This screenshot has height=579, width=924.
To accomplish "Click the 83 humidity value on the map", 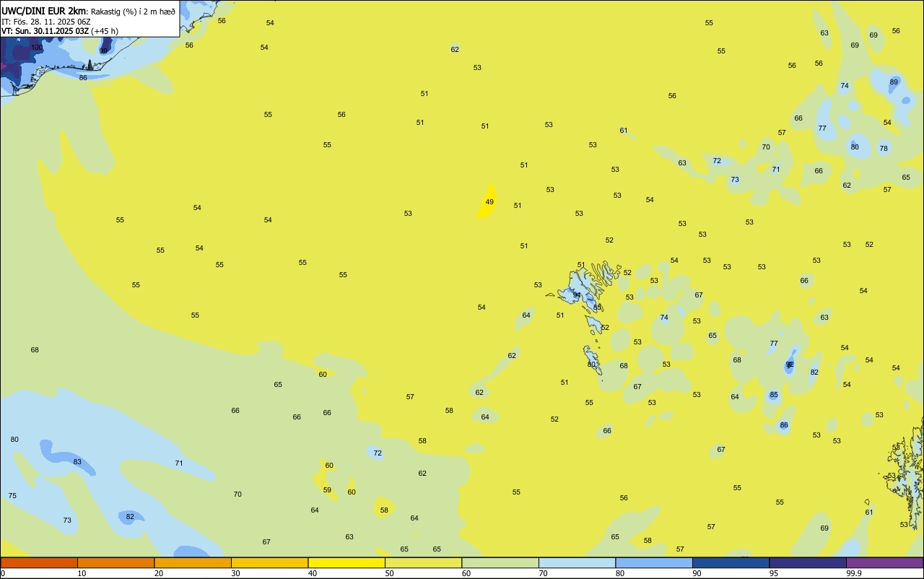I will click(77, 461).
